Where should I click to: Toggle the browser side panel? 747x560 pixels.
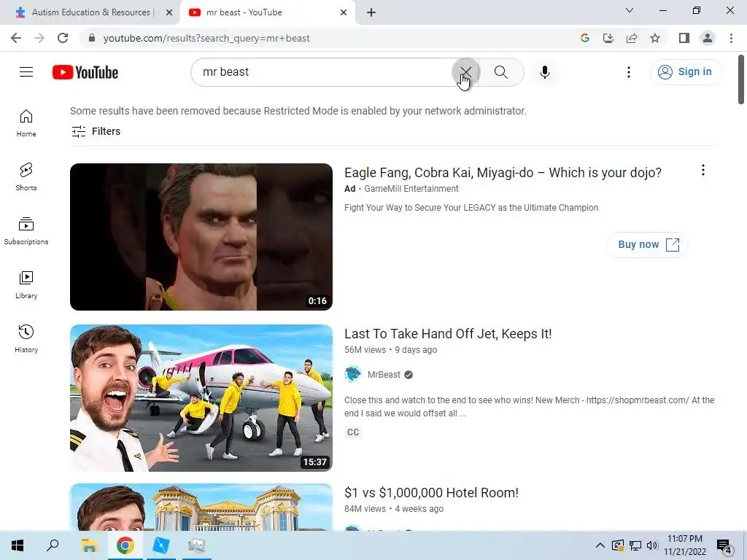point(684,38)
